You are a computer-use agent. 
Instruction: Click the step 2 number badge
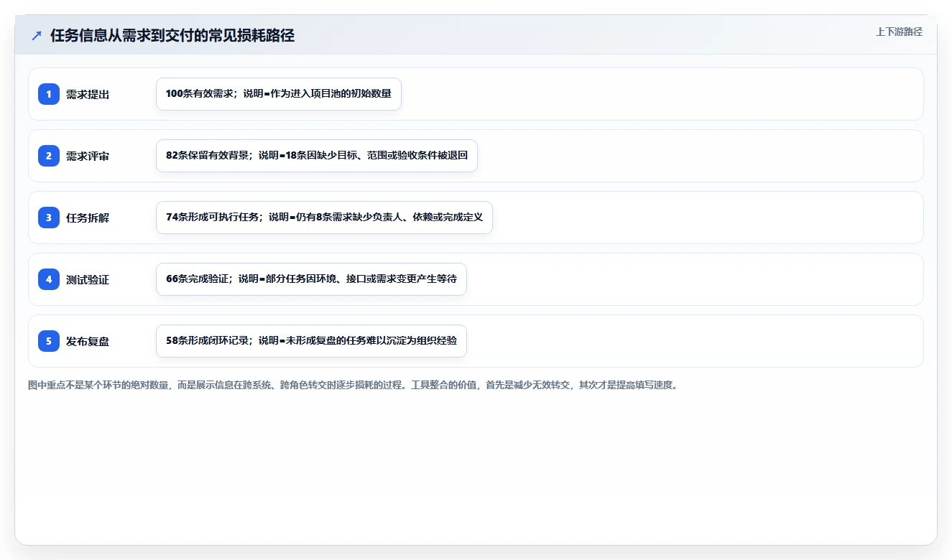point(49,156)
